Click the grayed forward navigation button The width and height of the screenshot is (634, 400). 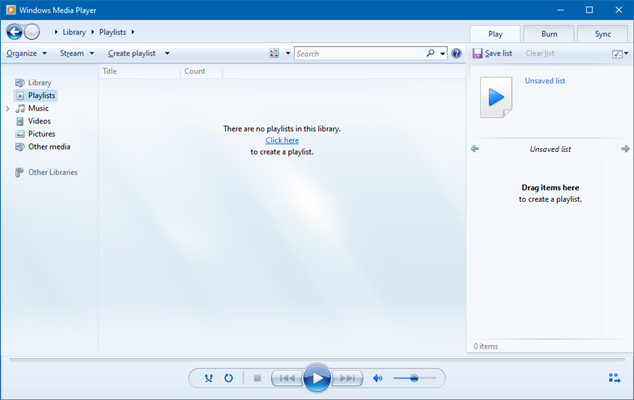click(32, 32)
